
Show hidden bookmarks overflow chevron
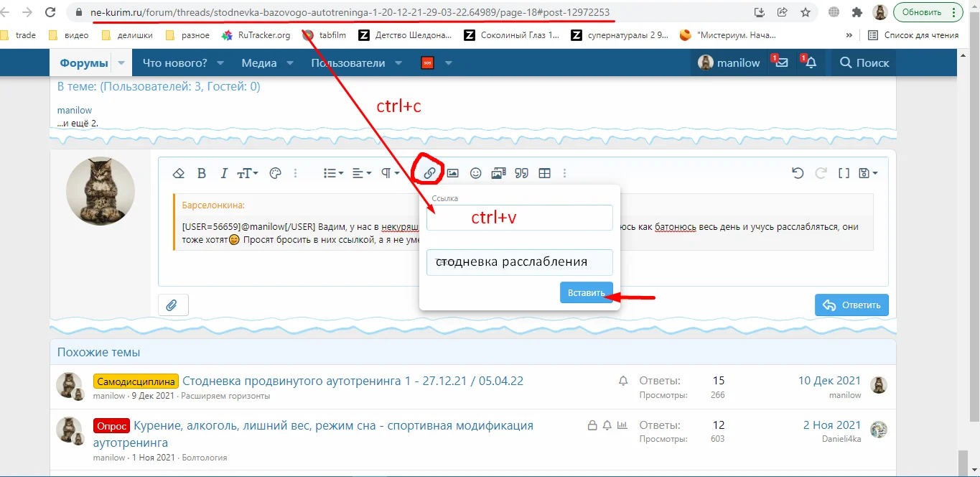point(849,34)
